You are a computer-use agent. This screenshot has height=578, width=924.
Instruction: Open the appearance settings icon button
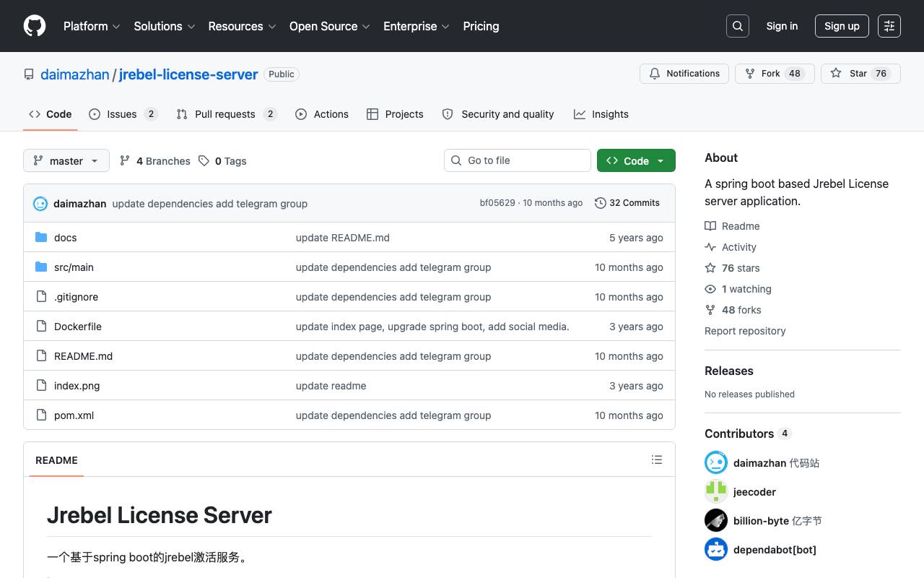tap(889, 26)
